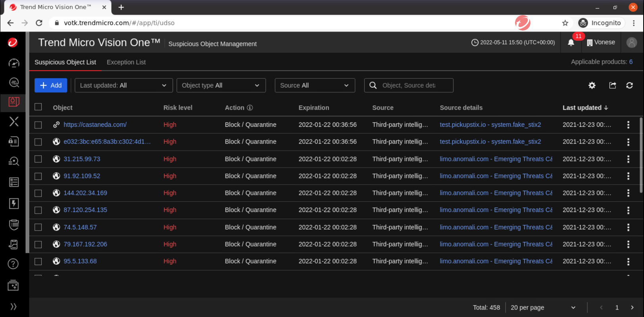Screen dimensions: 644x317
Task: Change the 20 per page dropdown
Action: click(x=542, y=307)
